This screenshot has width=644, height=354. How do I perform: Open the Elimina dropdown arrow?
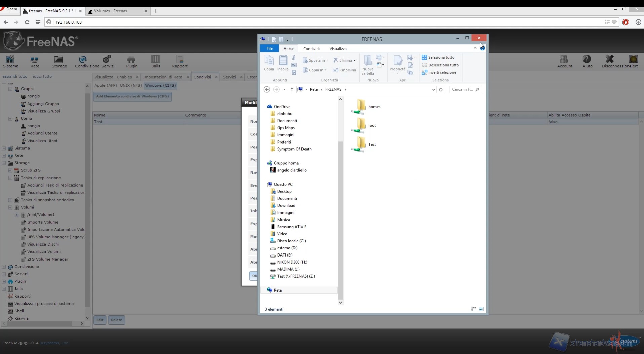click(x=355, y=61)
